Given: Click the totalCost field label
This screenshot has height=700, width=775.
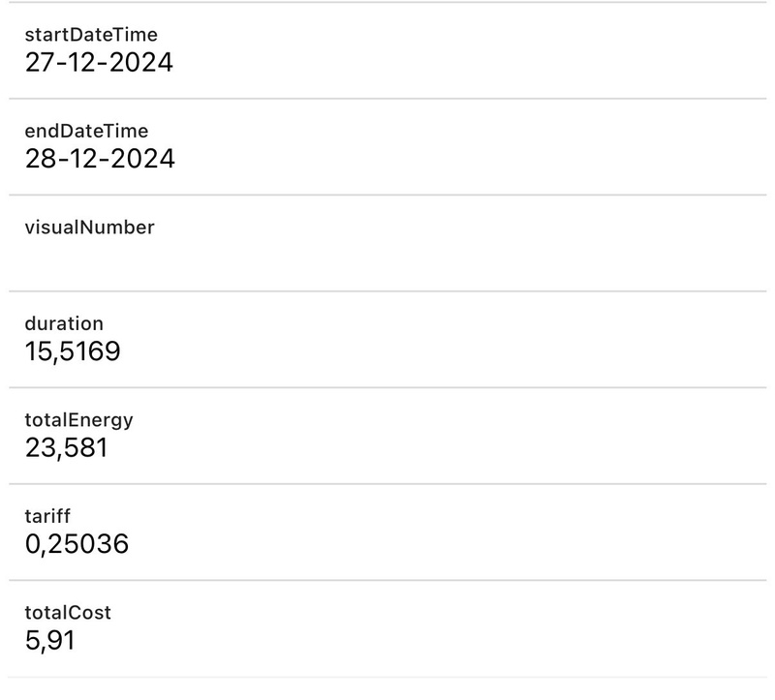Looking at the screenshot, I should click(68, 613).
